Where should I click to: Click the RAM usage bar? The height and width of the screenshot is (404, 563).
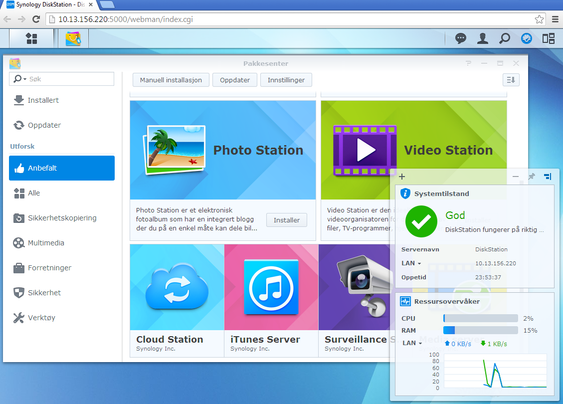[480, 330]
